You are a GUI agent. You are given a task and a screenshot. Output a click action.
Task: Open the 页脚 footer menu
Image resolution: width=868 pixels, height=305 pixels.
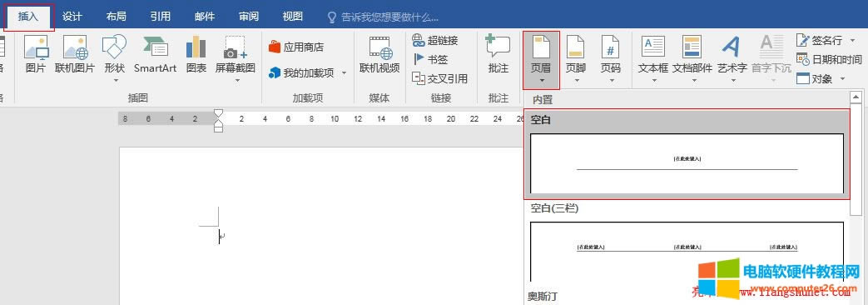pos(576,58)
